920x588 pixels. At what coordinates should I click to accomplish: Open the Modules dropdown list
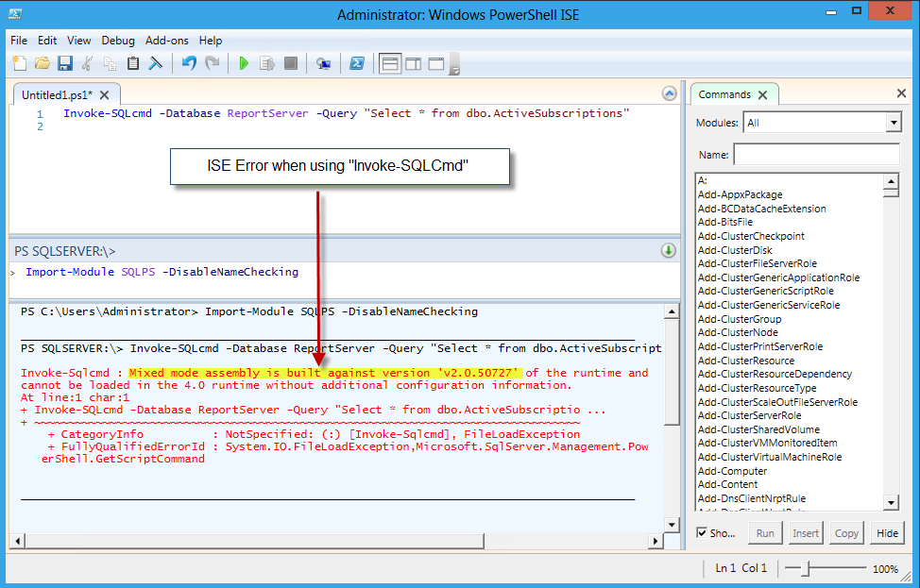coord(893,123)
